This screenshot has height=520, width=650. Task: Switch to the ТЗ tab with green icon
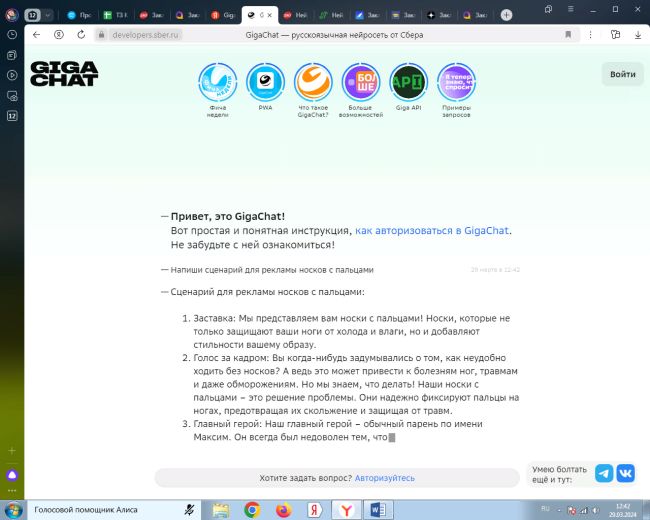click(115, 15)
